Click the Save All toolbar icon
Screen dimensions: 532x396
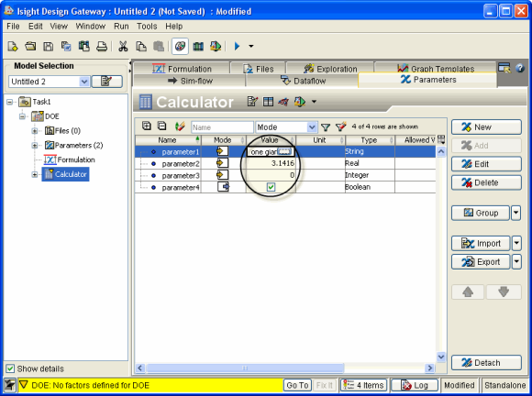[66, 46]
